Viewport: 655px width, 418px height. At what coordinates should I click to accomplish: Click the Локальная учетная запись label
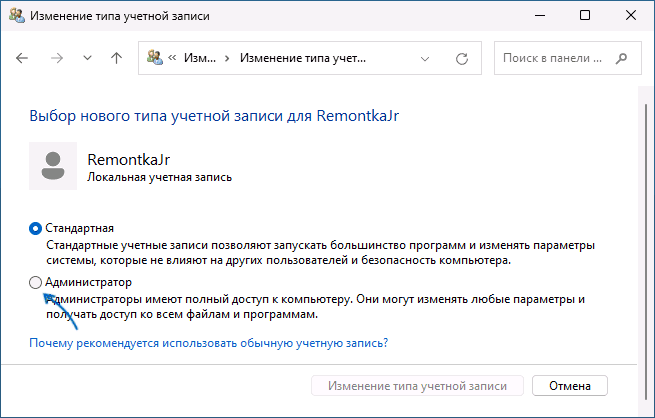[159, 177]
